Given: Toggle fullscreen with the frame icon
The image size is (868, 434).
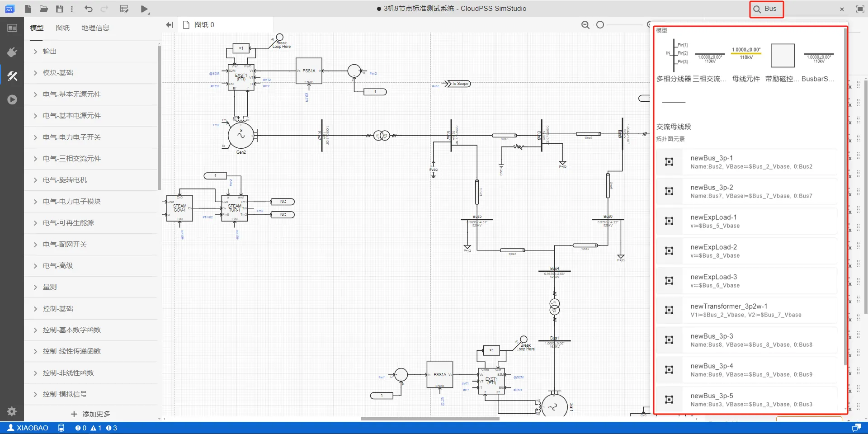Looking at the screenshot, I should click(860, 9).
